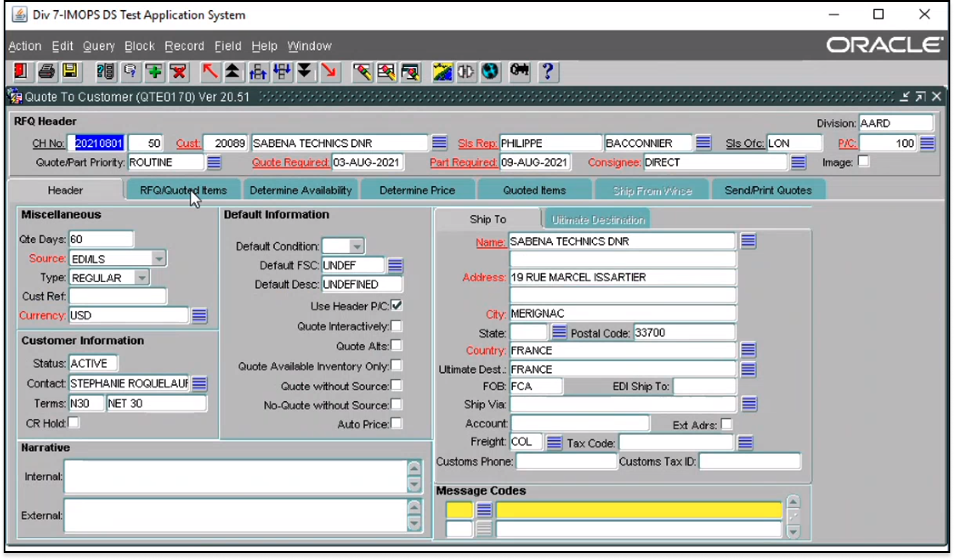Click the yellow Message Codes description field

point(638,510)
